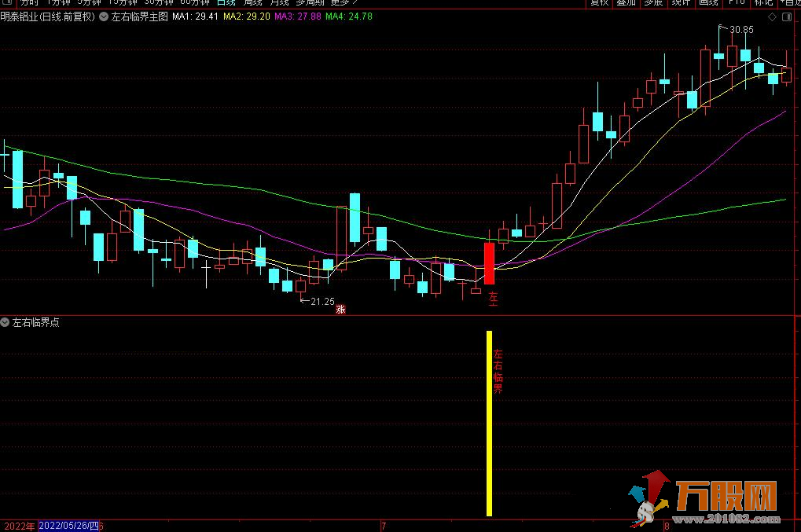Click the 2022/05/26/四 date label
Image resolution: width=801 pixels, height=532 pixels.
(x=69, y=526)
